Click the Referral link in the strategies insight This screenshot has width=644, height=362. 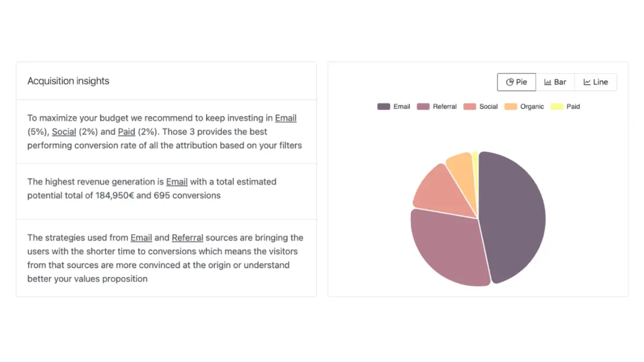(187, 238)
